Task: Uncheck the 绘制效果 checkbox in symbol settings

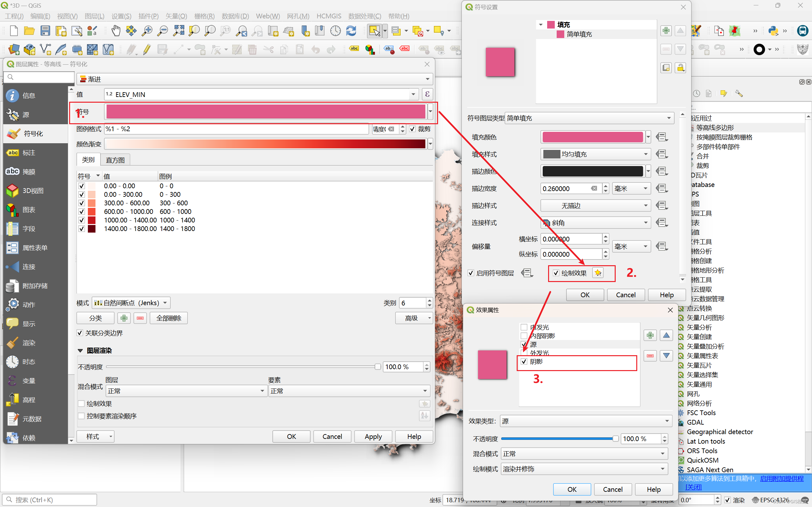Action: (x=556, y=273)
